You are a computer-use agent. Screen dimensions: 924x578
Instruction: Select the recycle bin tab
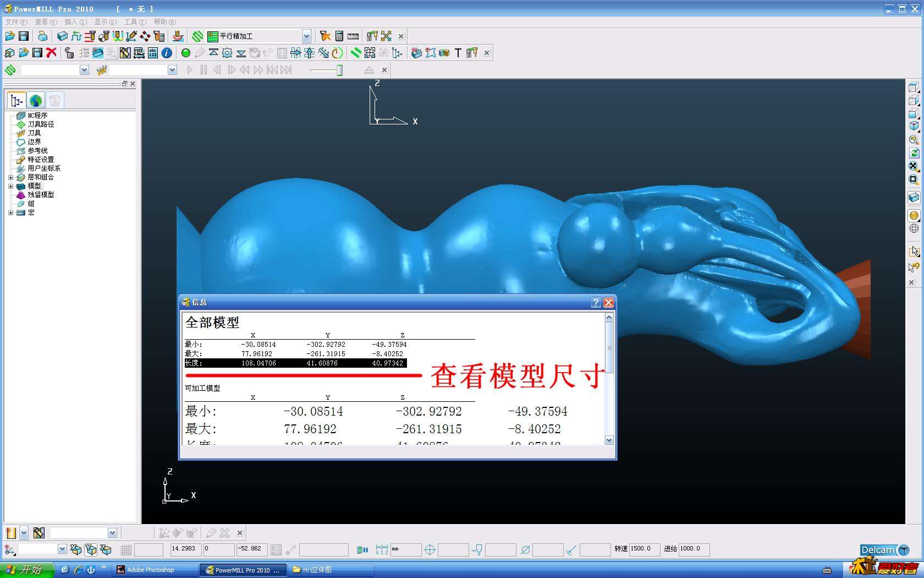[54, 101]
